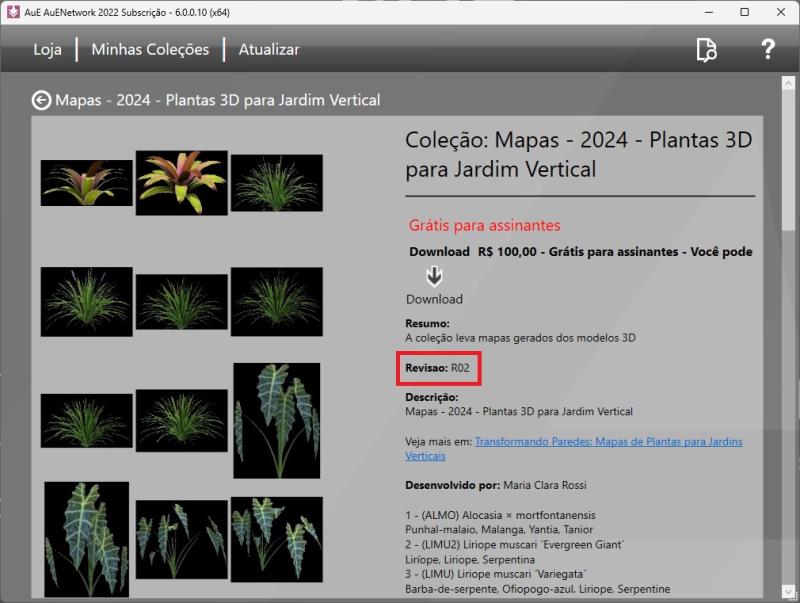
Task: Open the Loja tab
Action: pyautogui.click(x=47, y=50)
